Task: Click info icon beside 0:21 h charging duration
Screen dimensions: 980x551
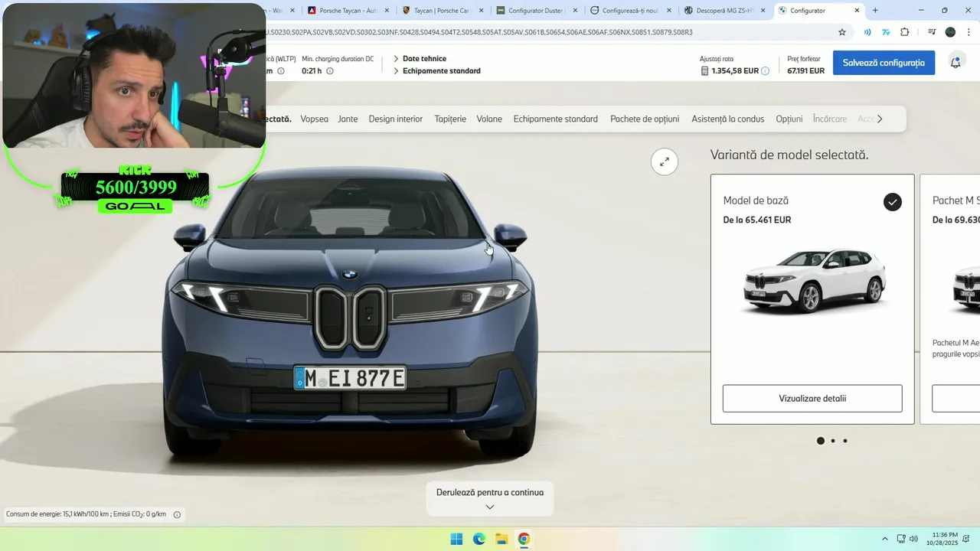Action: (330, 71)
